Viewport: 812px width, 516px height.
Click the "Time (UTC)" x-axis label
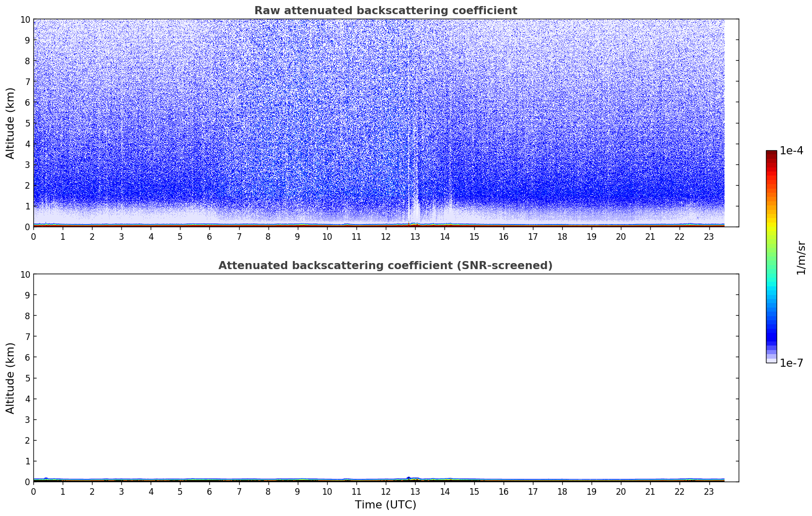(385, 504)
